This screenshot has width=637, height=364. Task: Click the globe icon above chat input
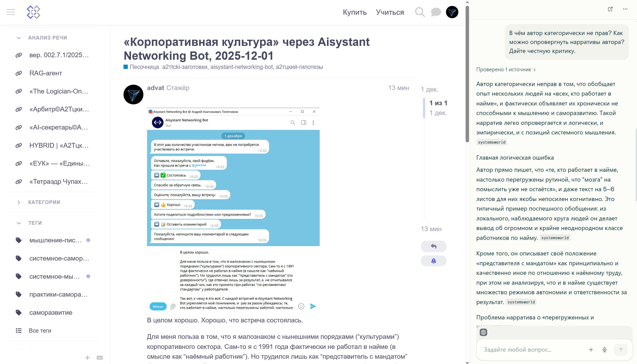[483, 332]
